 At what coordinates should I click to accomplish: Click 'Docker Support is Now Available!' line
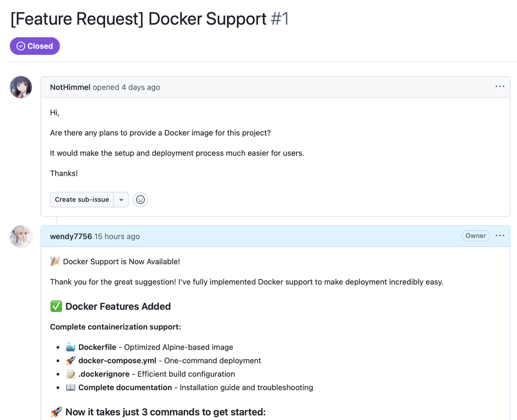(115, 261)
